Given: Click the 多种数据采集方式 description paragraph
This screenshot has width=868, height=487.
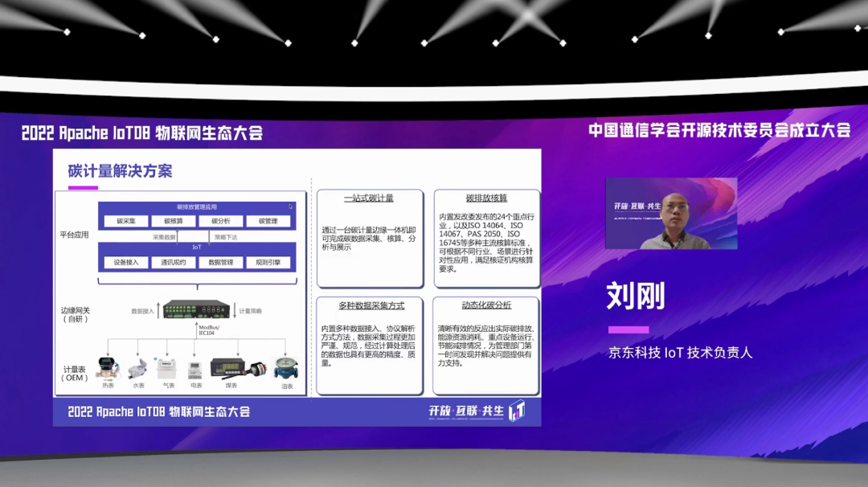Looking at the screenshot, I should (x=369, y=346).
